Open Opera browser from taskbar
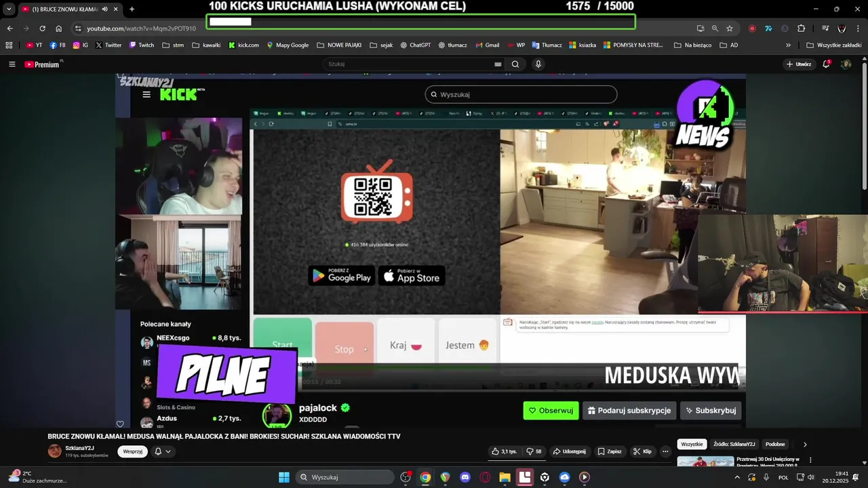The width and height of the screenshot is (868, 488). coord(485,477)
